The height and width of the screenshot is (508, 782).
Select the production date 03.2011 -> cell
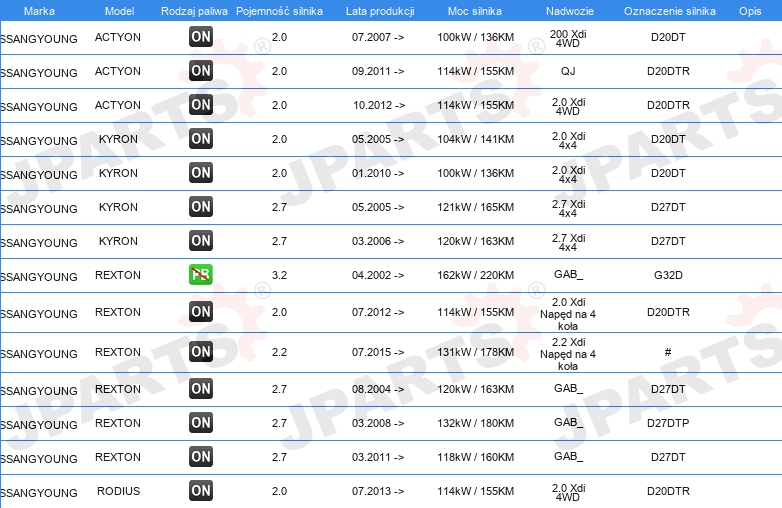tap(378, 457)
